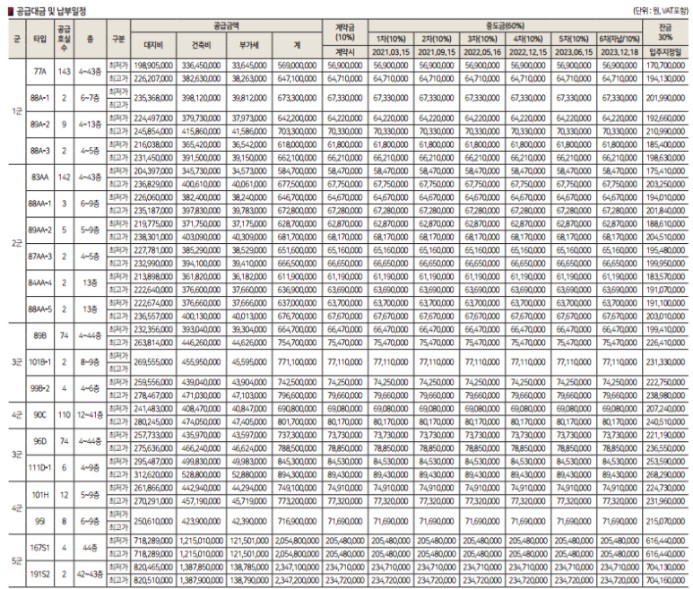Select total price 801,700,000
Image resolution: width=693 pixels, height=589 pixels.
coord(297,422)
